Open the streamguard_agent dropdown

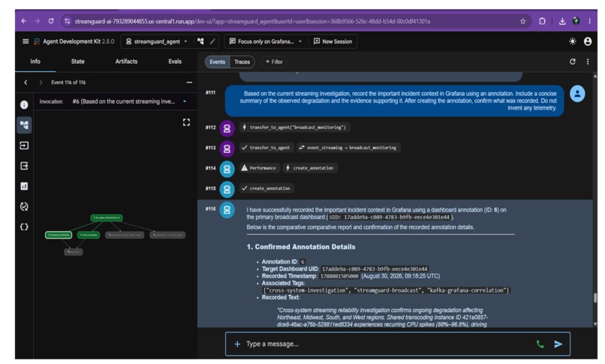[158, 41]
